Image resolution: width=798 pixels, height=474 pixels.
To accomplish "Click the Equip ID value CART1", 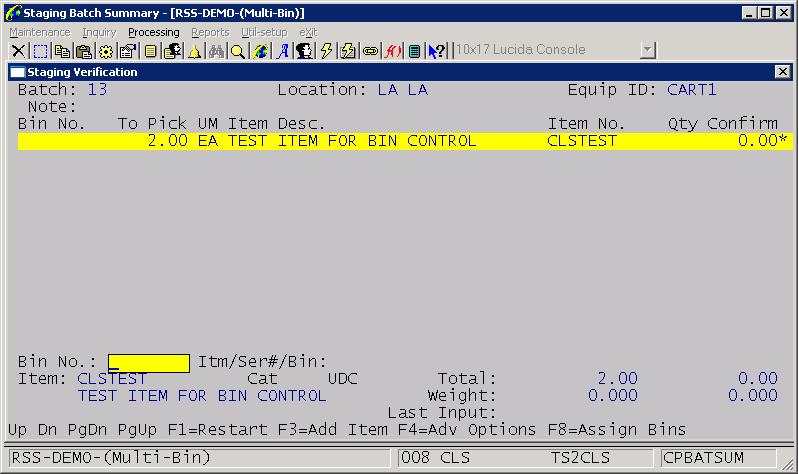I will tap(692, 90).
